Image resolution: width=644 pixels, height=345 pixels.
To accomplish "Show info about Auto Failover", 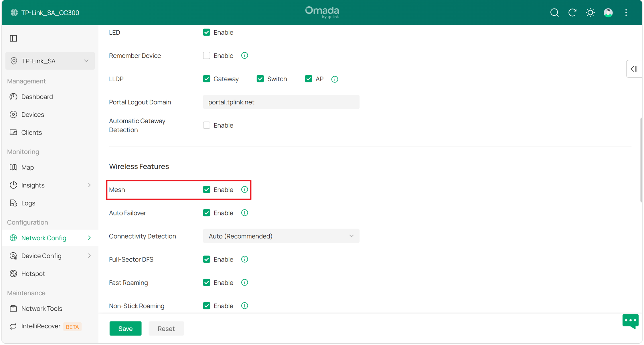I will coord(244,213).
